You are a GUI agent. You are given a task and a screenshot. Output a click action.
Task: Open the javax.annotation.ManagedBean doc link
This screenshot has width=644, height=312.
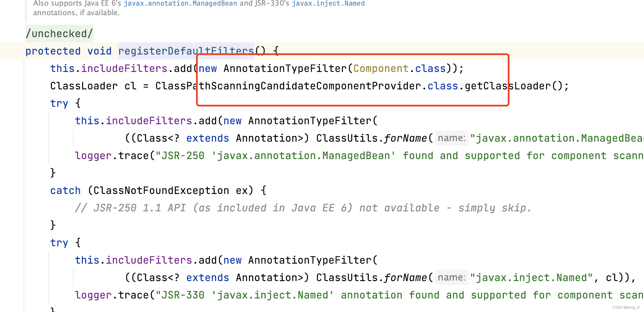[180, 3]
